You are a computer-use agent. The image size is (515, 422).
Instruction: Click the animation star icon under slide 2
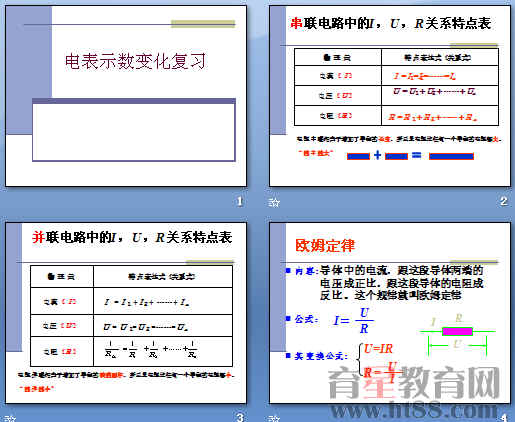274,202
